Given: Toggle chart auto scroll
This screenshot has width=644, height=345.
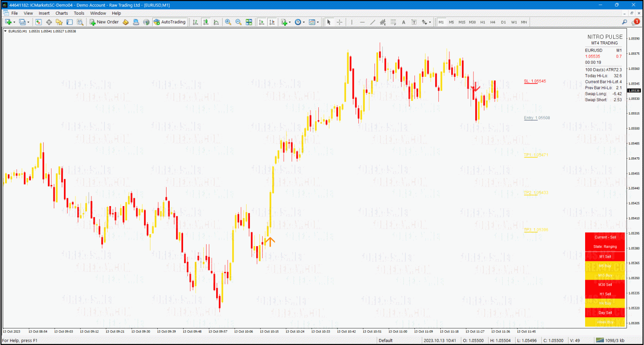Looking at the screenshot, I should 261,22.
